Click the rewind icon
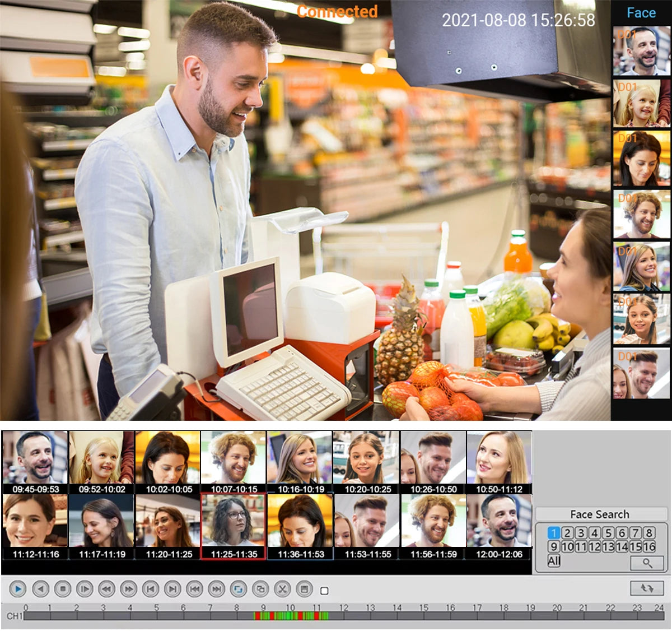This screenshot has width=672, height=631. [106, 589]
